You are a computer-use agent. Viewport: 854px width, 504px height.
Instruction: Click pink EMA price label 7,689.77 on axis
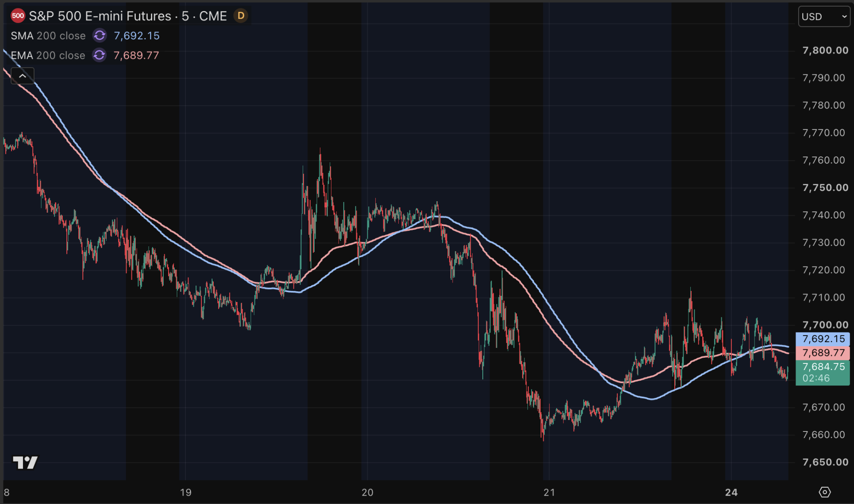pos(823,353)
